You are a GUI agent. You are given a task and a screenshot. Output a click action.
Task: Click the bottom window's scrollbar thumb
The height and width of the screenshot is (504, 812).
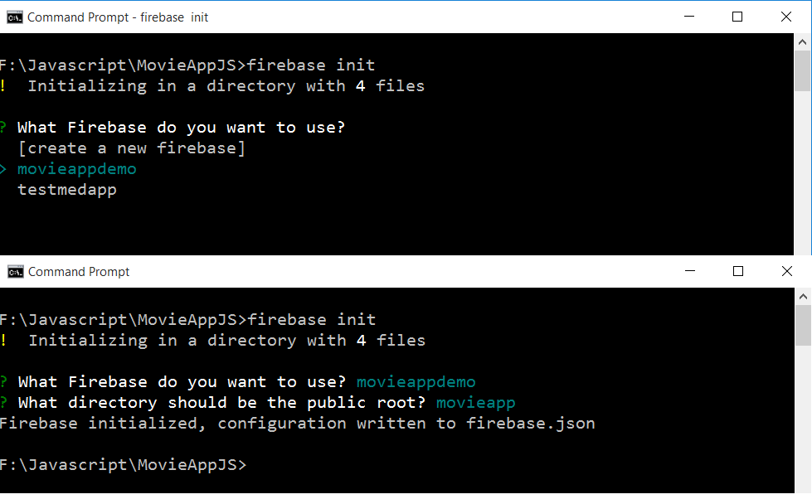tap(803, 326)
